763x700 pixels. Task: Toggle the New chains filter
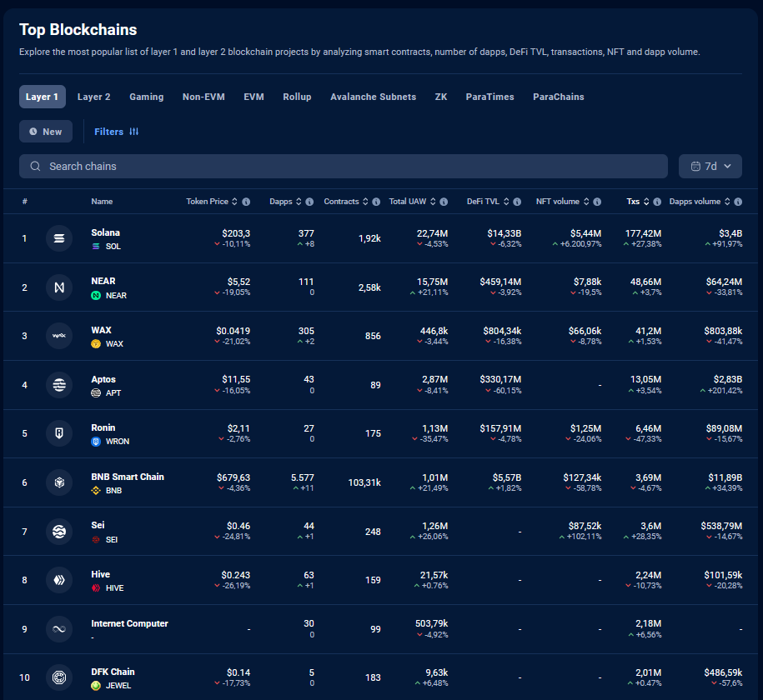pyautogui.click(x=46, y=132)
